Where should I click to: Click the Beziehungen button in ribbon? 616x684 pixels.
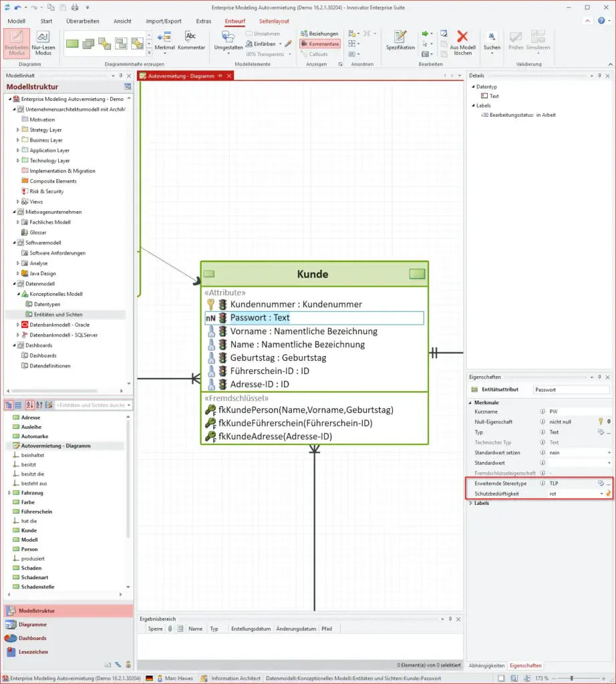[320, 33]
